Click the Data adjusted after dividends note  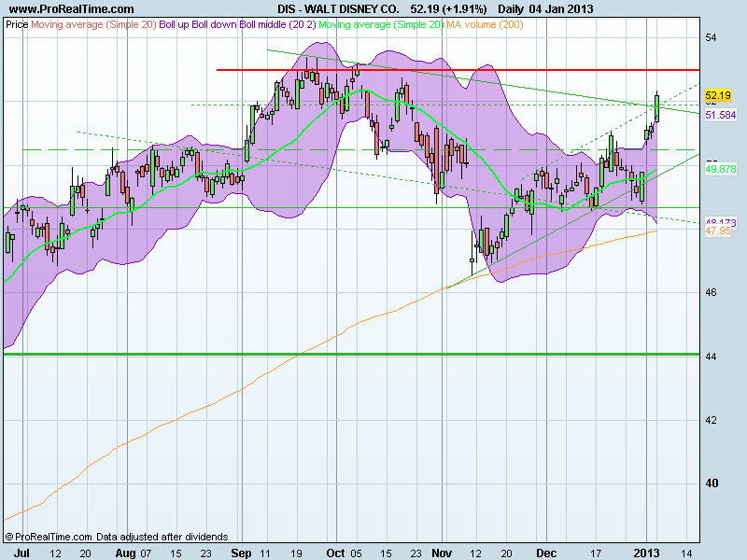click(x=162, y=538)
